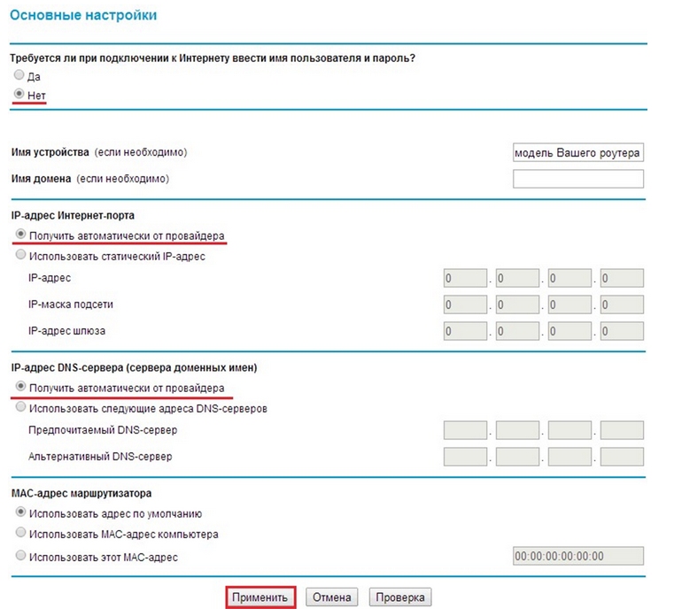The height and width of the screenshot is (616, 674).
Task: Select 'Использовать статический IP-адрес' option
Action: [19, 256]
